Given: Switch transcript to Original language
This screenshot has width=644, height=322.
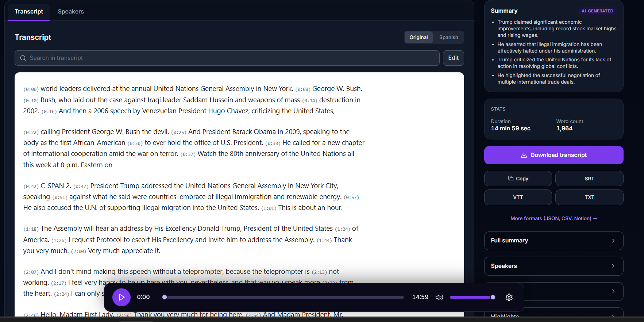Looking at the screenshot, I should pyautogui.click(x=419, y=37).
